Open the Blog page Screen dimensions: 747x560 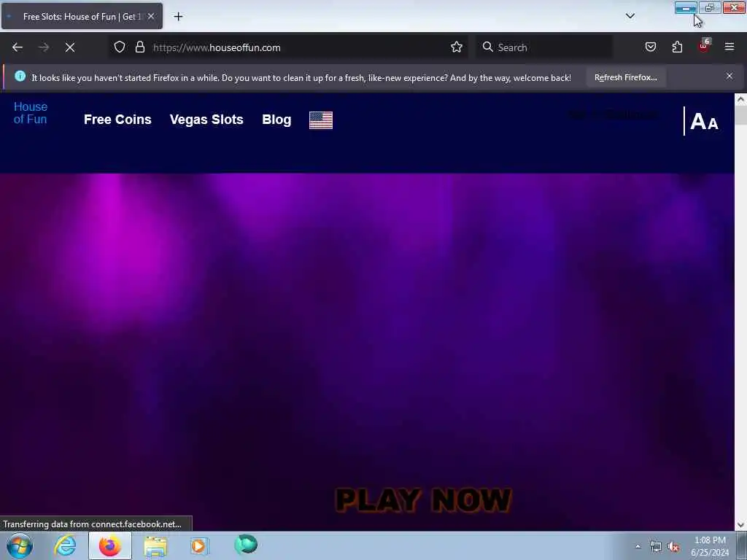pos(276,120)
